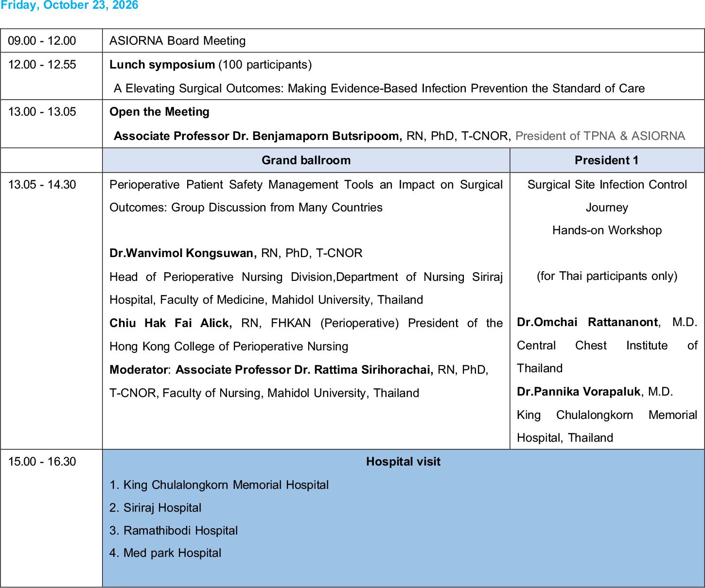Click the Lunch symposium title
The height and width of the screenshot is (588, 705).
[x=162, y=65]
